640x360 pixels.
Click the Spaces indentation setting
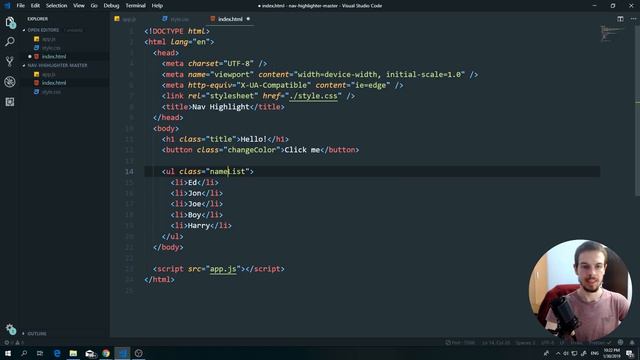(x=525, y=342)
